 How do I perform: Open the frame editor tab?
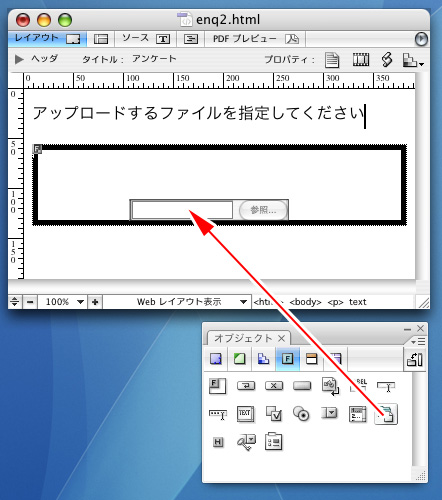point(101,39)
